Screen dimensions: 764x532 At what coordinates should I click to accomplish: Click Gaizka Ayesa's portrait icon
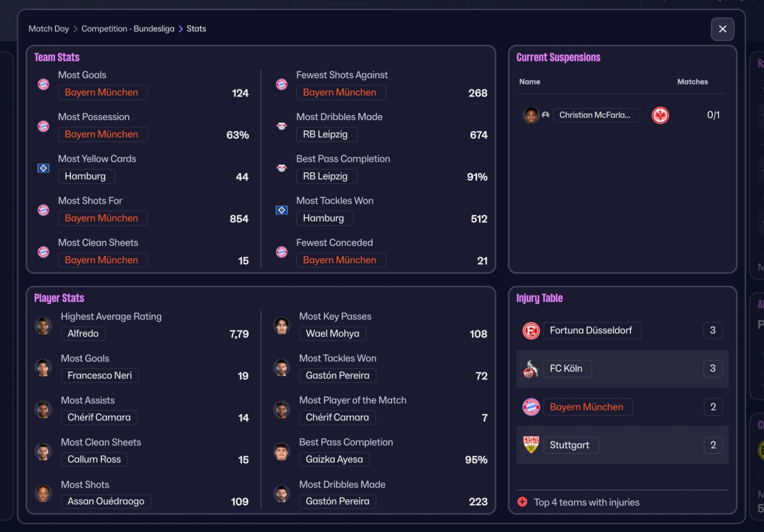[x=282, y=451]
